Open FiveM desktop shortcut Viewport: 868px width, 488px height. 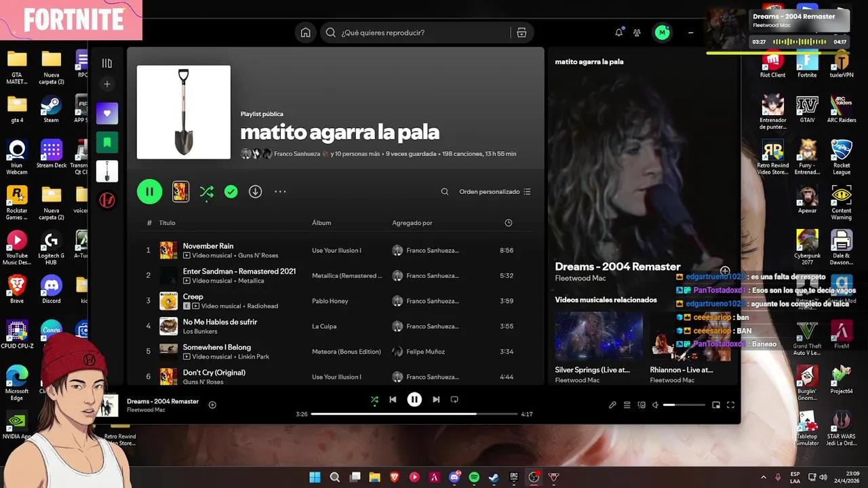842,335
